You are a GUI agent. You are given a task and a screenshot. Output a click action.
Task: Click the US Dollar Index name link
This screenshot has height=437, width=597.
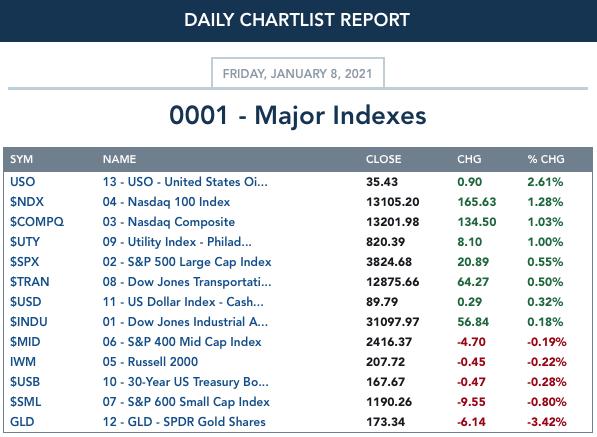point(183,302)
